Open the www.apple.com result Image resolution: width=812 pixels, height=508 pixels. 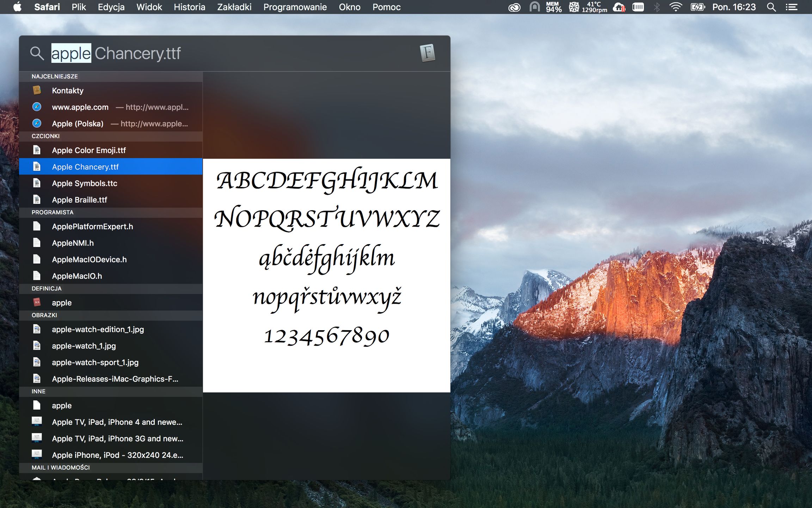click(x=80, y=107)
